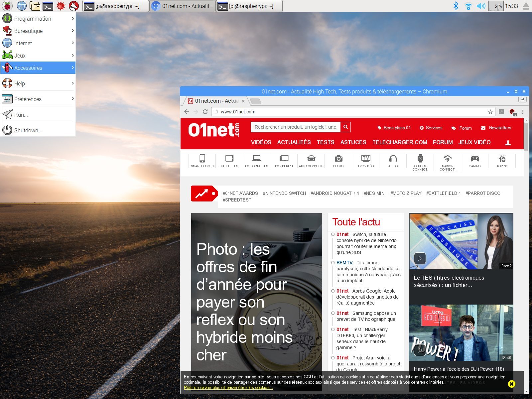Switch to the 01net.com browser tab
The image size is (532, 399).
(216, 101)
